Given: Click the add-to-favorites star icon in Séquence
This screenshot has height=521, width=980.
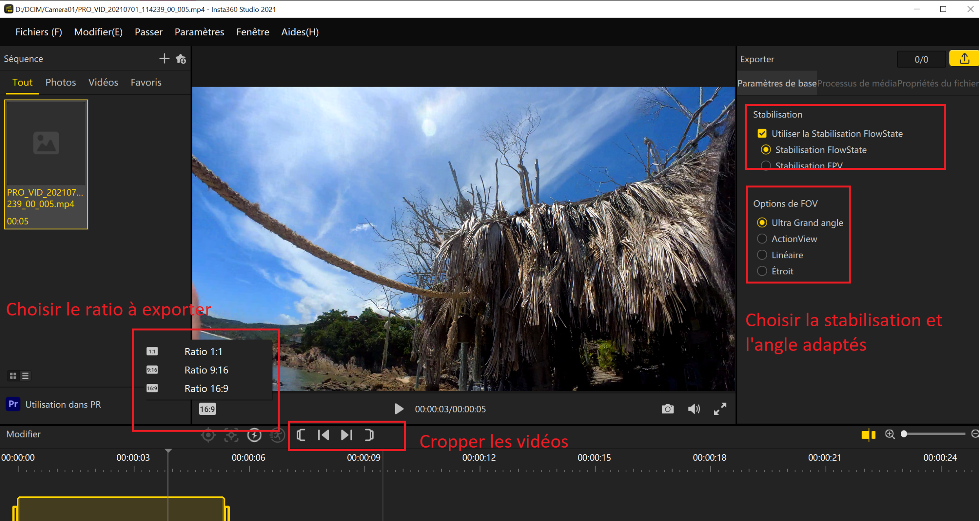Looking at the screenshot, I should (181, 59).
